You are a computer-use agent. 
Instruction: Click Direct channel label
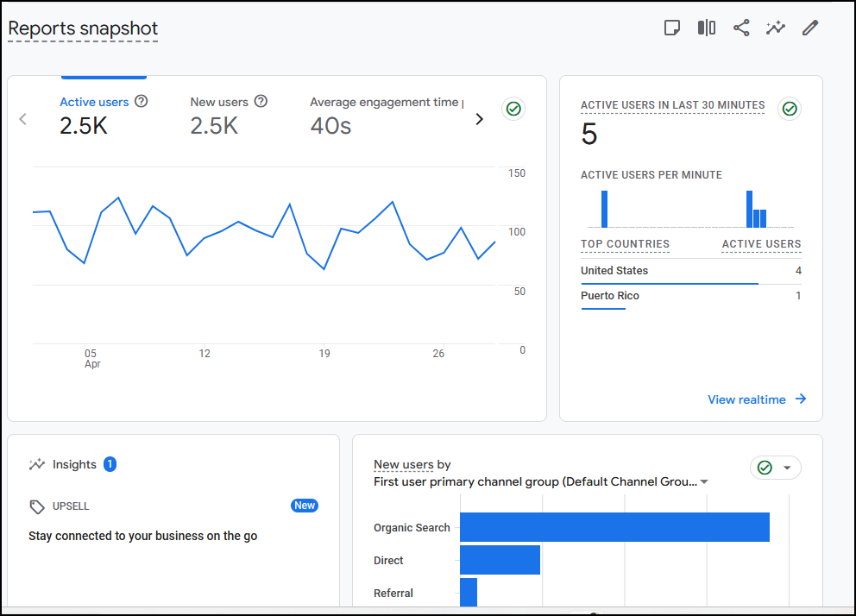coord(388,560)
